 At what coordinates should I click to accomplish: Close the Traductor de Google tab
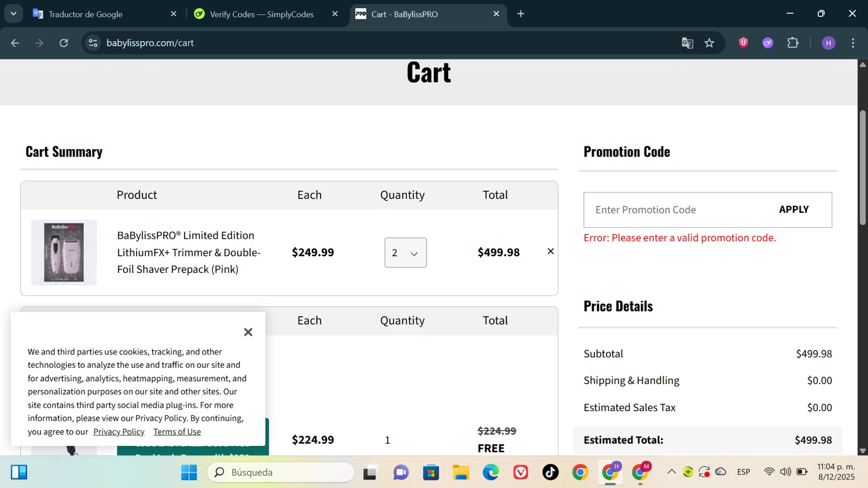174,14
